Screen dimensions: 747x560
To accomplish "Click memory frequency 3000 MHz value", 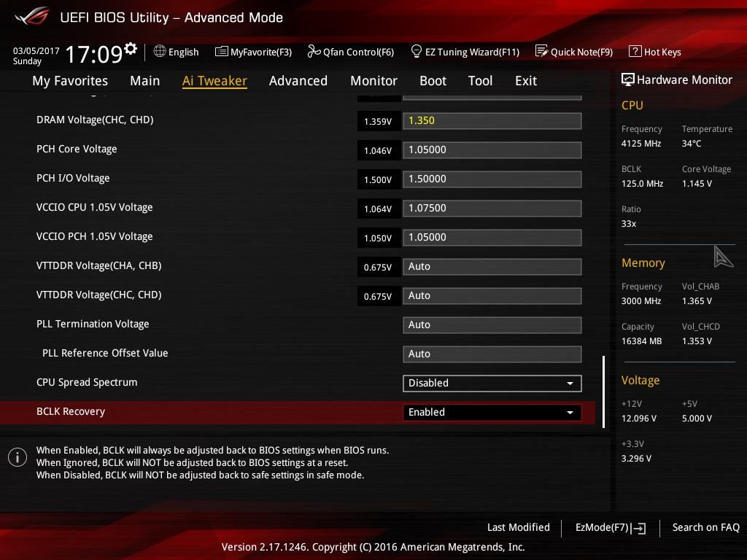I will tap(640, 301).
